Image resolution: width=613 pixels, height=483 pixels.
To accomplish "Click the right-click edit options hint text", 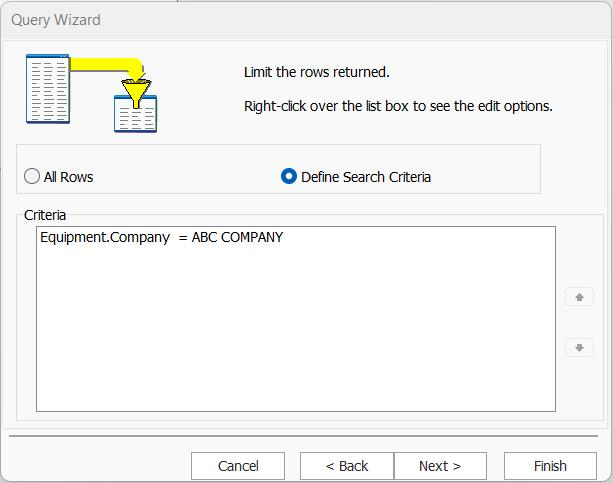I will (x=398, y=106).
